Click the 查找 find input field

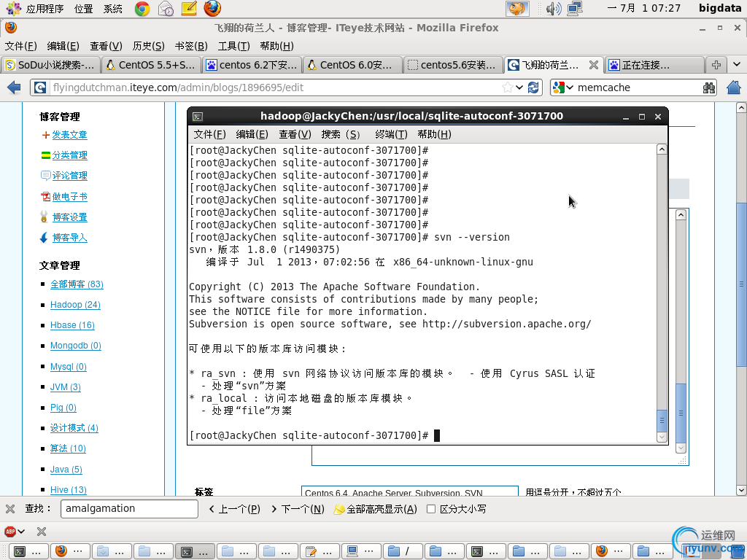click(129, 508)
